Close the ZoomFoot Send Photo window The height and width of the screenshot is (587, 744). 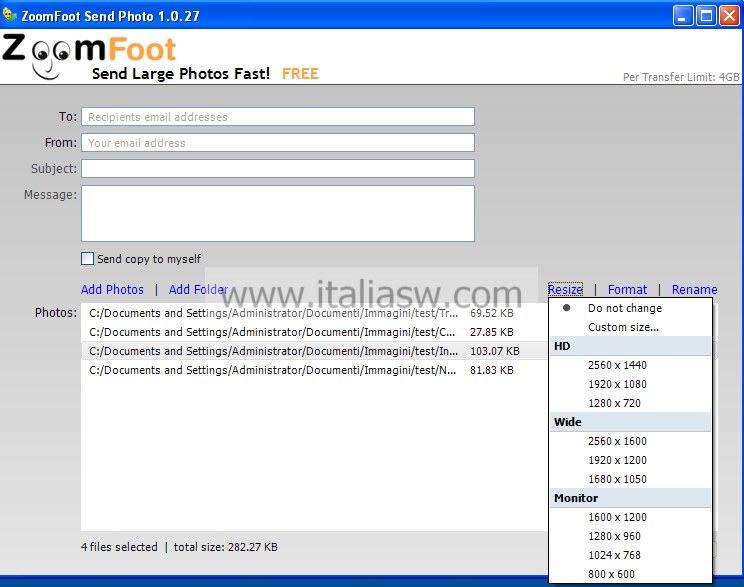tap(729, 16)
